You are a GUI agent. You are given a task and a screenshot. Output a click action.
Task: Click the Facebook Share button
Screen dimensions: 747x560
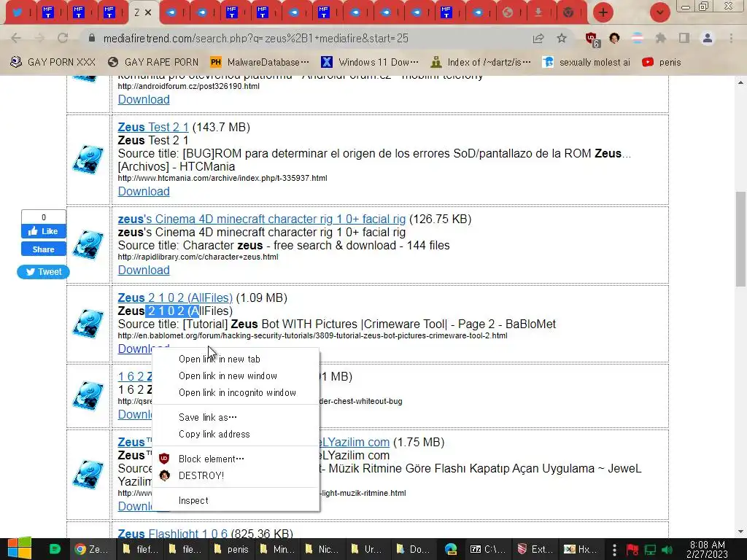[43, 249]
